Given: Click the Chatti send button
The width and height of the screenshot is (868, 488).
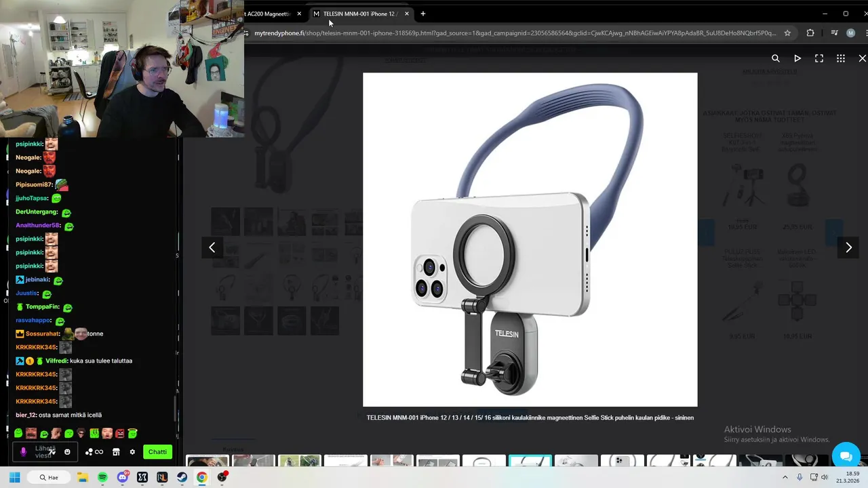Looking at the screenshot, I should coord(157,452).
